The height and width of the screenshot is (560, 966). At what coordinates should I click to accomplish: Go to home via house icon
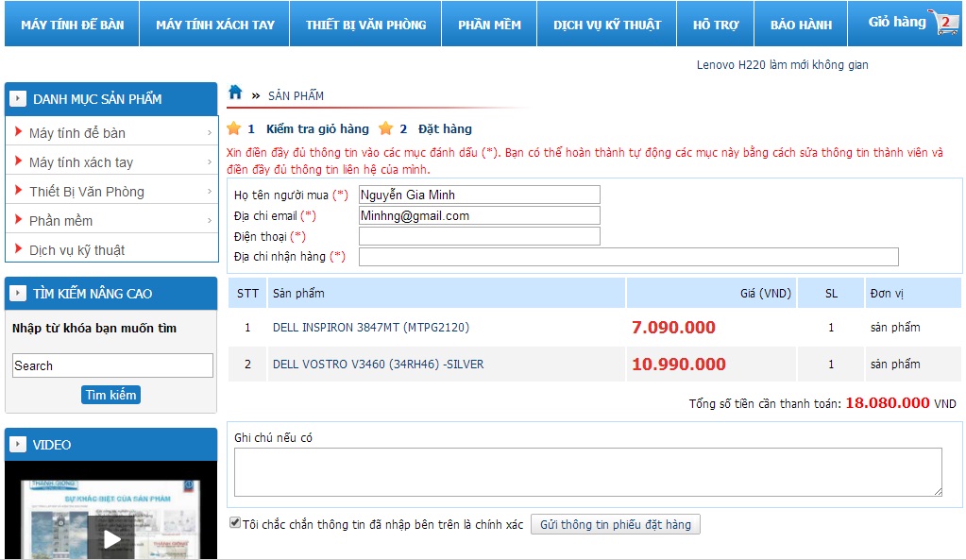point(235,93)
